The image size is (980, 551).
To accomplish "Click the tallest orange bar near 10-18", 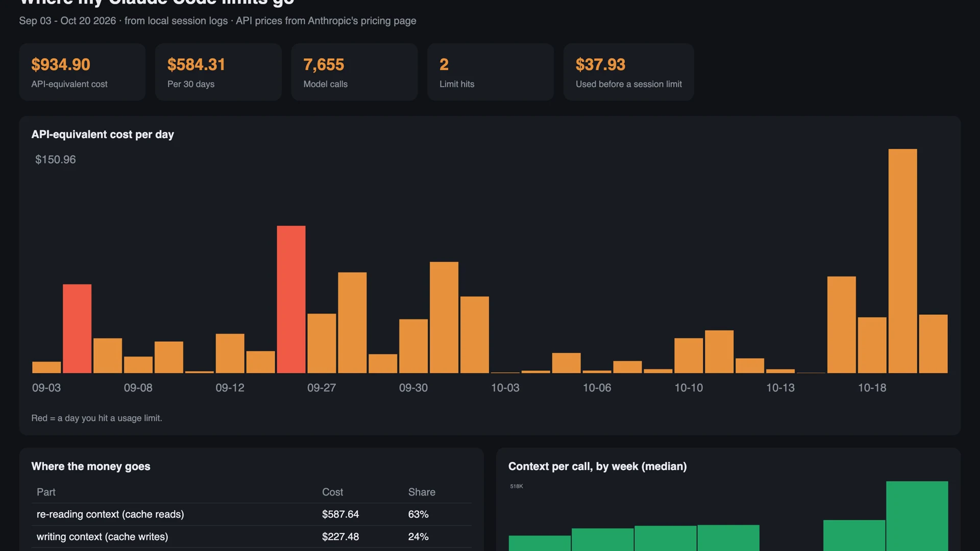I will 902,261.
